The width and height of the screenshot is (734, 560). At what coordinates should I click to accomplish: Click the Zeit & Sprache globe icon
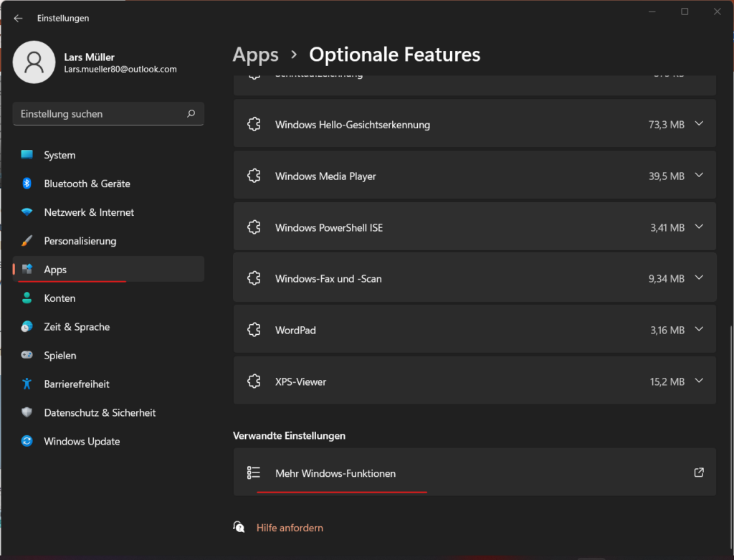click(27, 326)
